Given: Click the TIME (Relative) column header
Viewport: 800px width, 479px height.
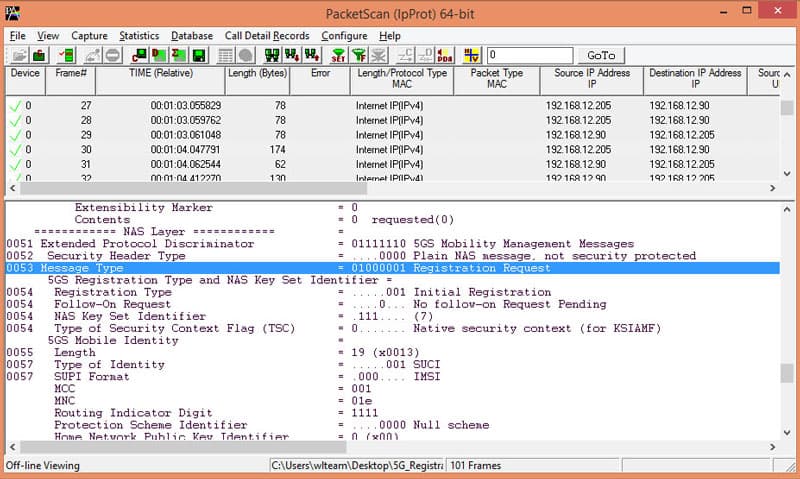Looking at the screenshot, I should point(160,80).
